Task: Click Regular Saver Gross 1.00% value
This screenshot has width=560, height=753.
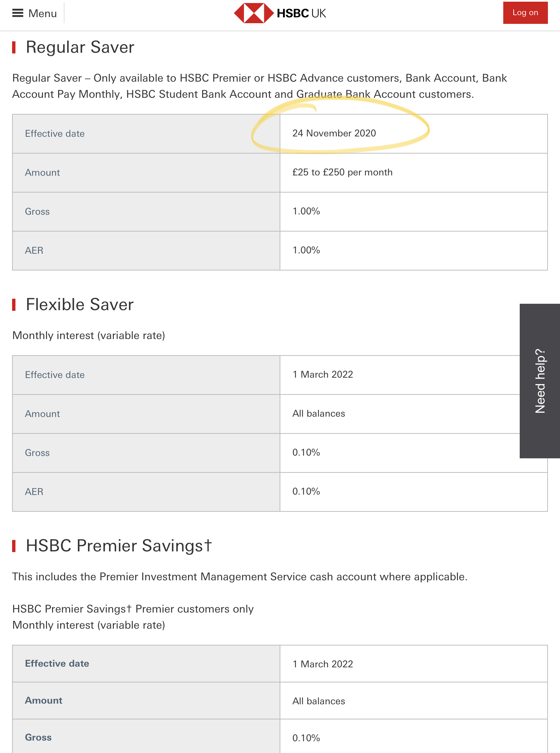Action: (x=306, y=211)
